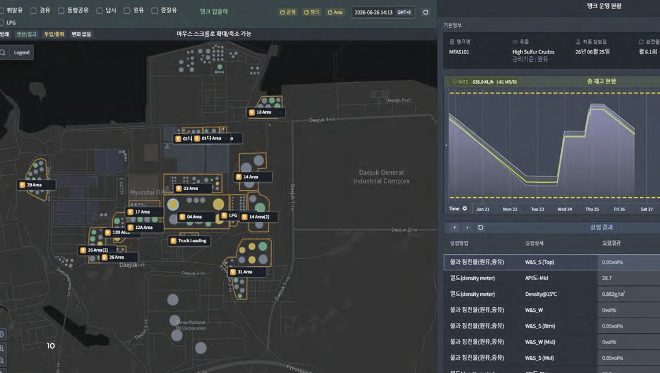
Task: Click the 13A Area map pin icon
Action: pyautogui.click(x=130, y=227)
